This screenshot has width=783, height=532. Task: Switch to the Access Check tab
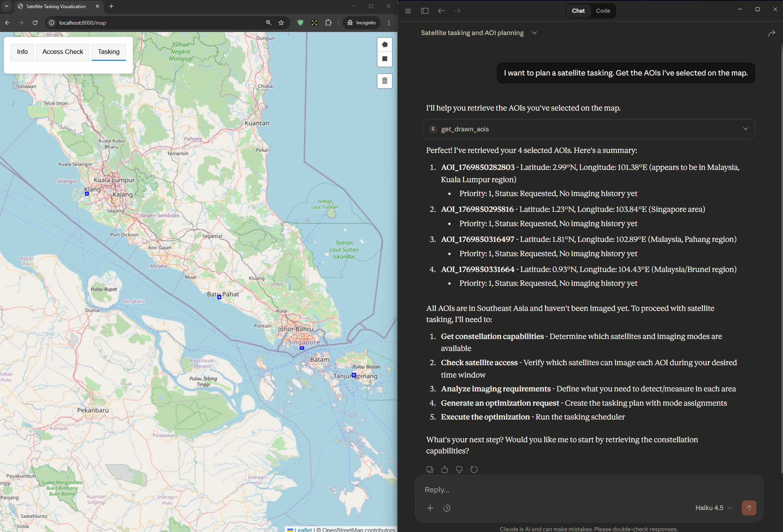[x=62, y=52]
